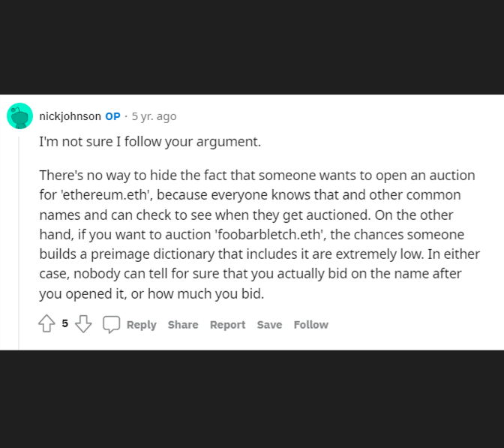Viewport: 504px width, 448px height.
Task: Click the dark area above the comment
Action: (x=252, y=47)
